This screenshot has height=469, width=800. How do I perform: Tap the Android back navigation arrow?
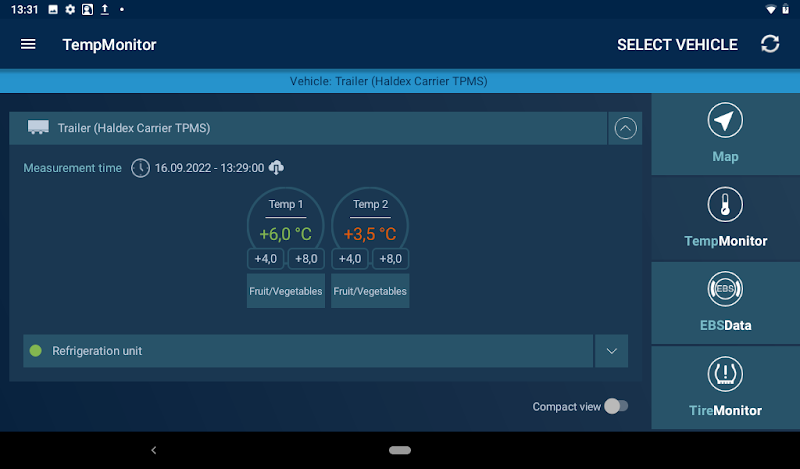pyautogui.click(x=154, y=450)
